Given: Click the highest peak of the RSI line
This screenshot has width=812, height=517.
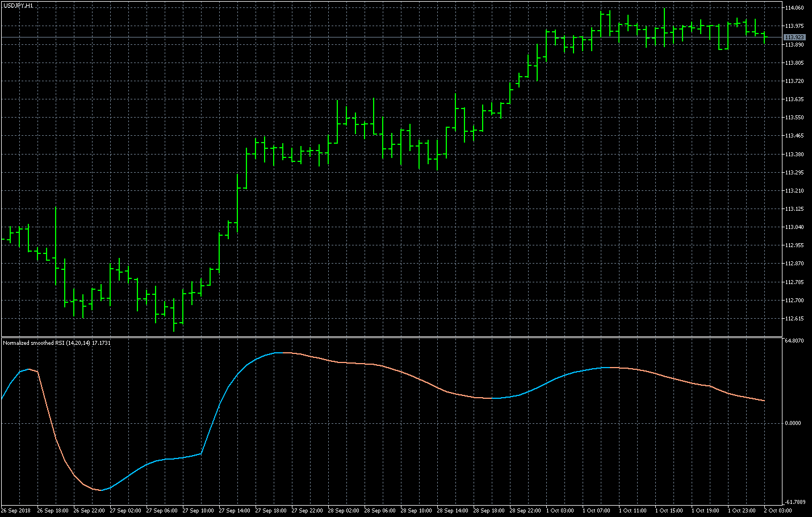Looking at the screenshot, I should [x=279, y=353].
